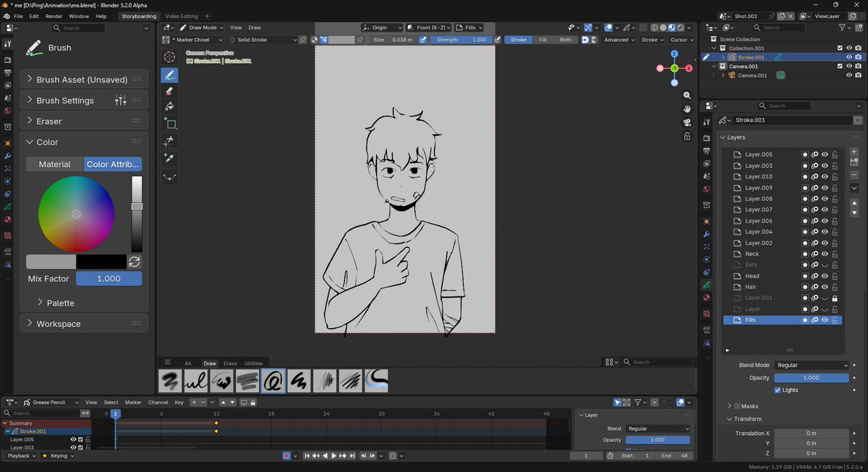Switch to the Erase brush category tab

coord(230,364)
